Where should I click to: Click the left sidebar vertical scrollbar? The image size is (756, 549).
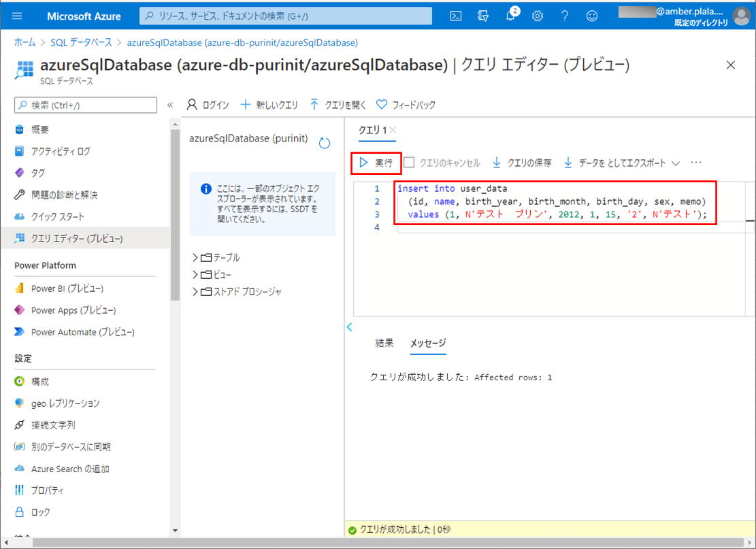(175, 214)
